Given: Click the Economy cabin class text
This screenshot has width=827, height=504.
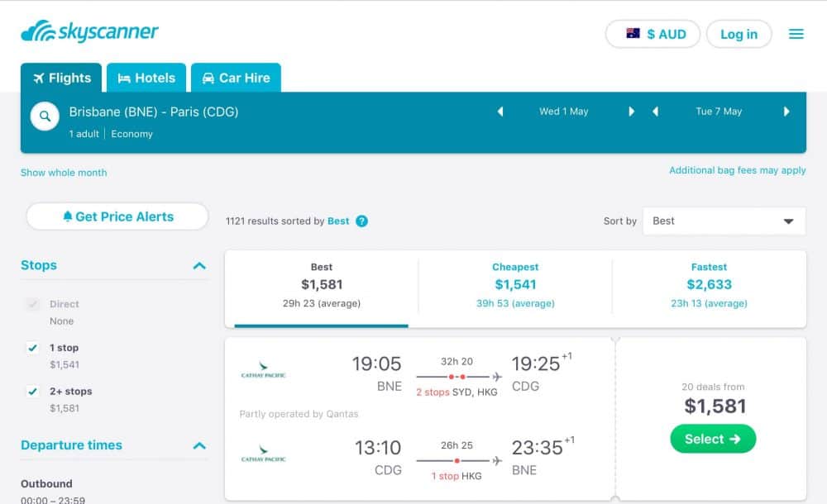Looking at the screenshot, I should point(131,134).
